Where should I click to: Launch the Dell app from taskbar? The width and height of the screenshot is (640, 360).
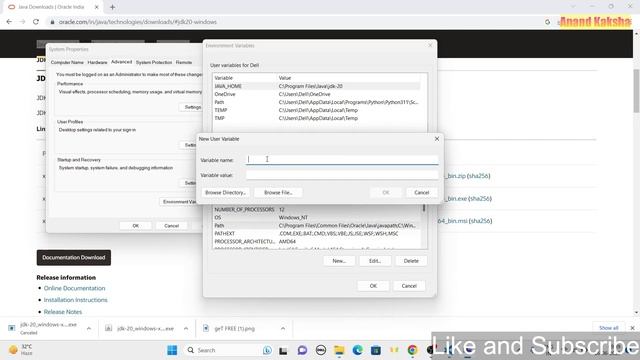click(321, 350)
